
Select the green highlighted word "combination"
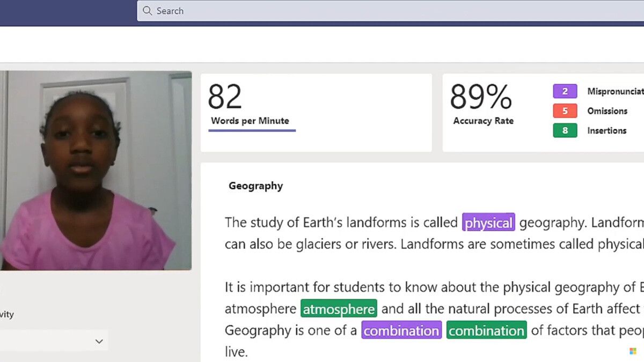(x=486, y=330)
